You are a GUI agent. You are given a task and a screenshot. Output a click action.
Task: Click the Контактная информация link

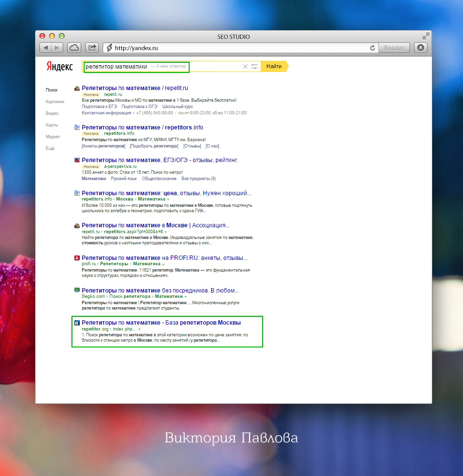click(106, 113)
